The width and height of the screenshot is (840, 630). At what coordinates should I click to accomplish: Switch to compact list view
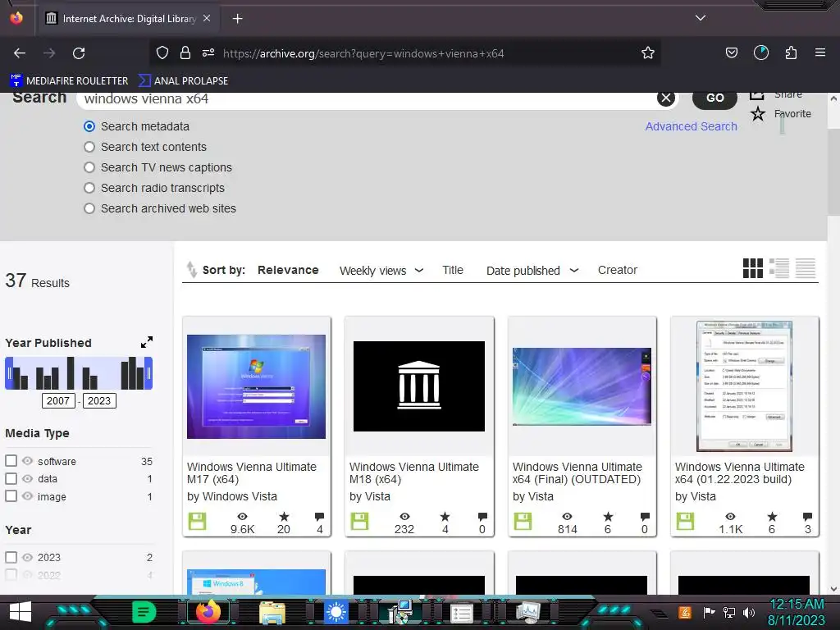806,268
